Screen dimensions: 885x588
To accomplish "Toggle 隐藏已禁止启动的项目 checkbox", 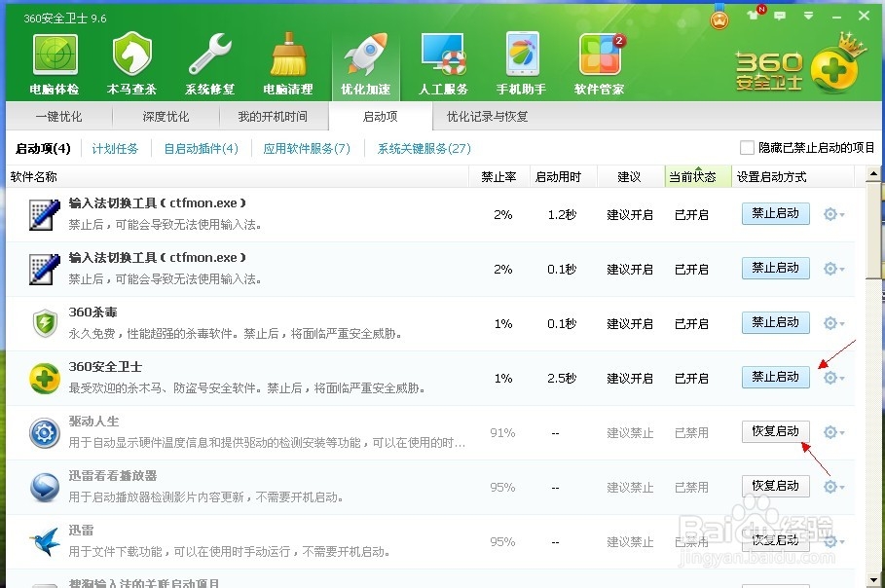I will point(747,148).
